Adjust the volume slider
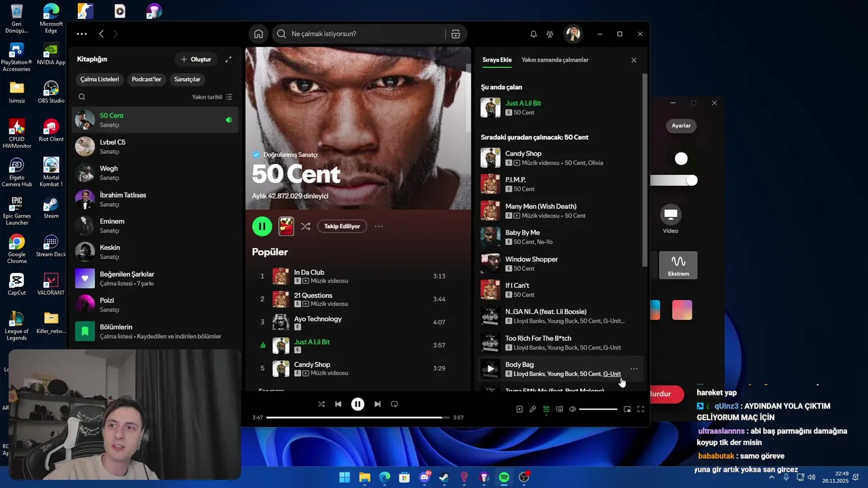 [x=598, y=409]
